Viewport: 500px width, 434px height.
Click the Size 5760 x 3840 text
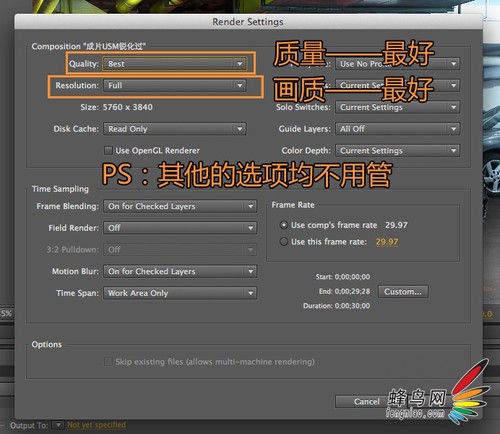pyautogui.click(x=116, y=107)
